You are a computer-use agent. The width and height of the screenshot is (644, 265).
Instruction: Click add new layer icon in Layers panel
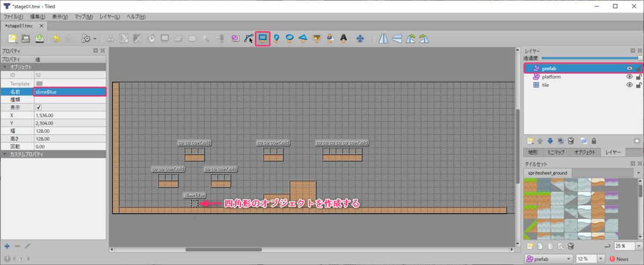530,141
